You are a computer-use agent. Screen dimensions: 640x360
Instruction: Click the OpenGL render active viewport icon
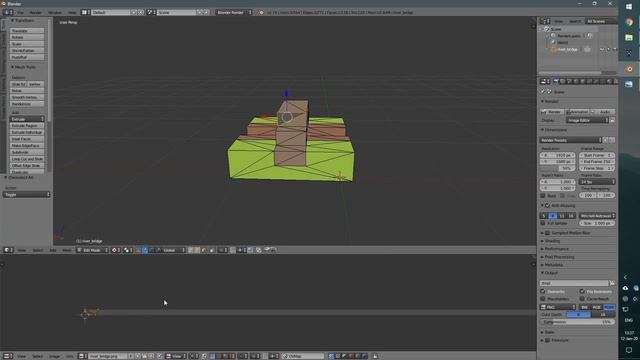[x=267, y=250]
